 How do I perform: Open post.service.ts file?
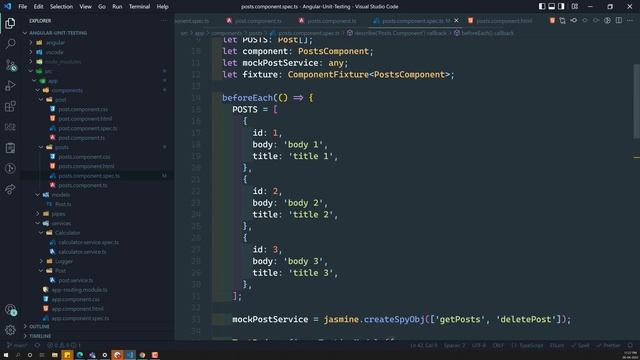pyautogui.click(x=76, y=280)
